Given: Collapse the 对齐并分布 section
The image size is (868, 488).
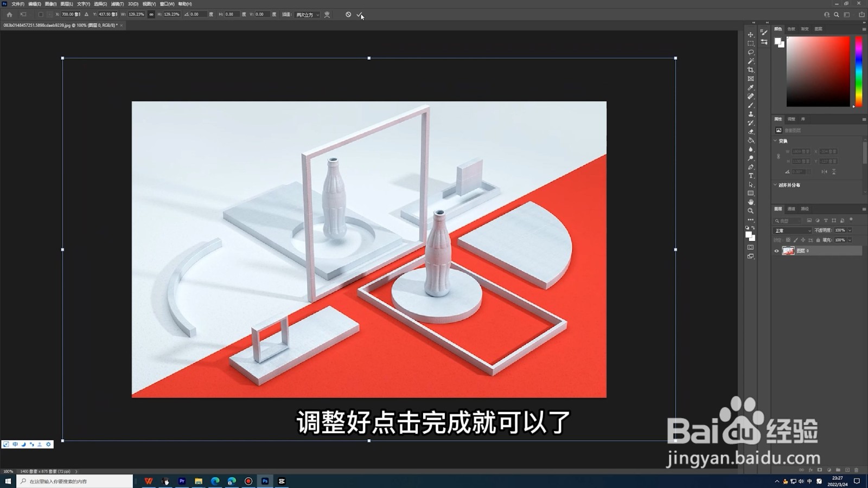Looking at the screenshot, I should coord(775,185).
